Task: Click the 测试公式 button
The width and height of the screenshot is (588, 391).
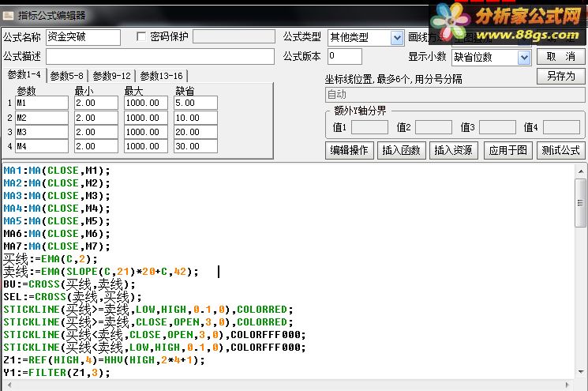Action: click(x=560, y=150)
